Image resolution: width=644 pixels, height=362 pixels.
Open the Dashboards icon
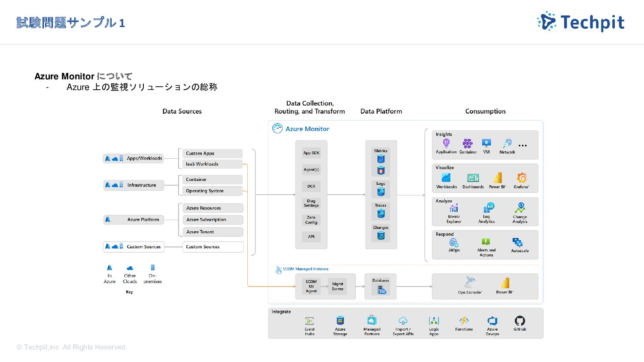[x=473, y=178]
